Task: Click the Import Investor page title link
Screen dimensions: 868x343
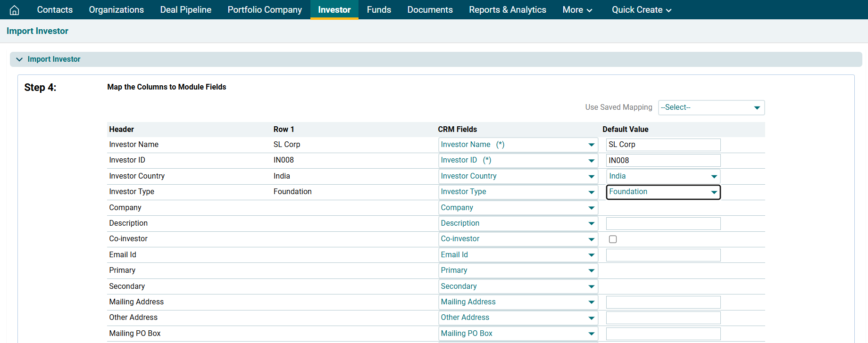Action: coord(37,31)
